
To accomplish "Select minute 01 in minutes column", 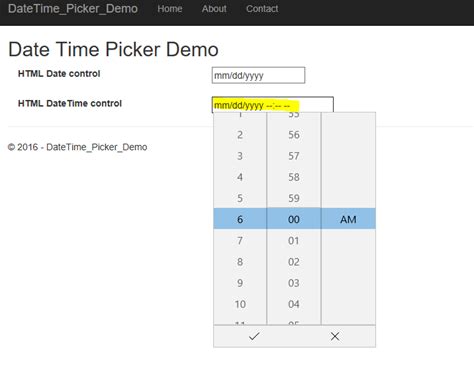I will coord(294,240).
